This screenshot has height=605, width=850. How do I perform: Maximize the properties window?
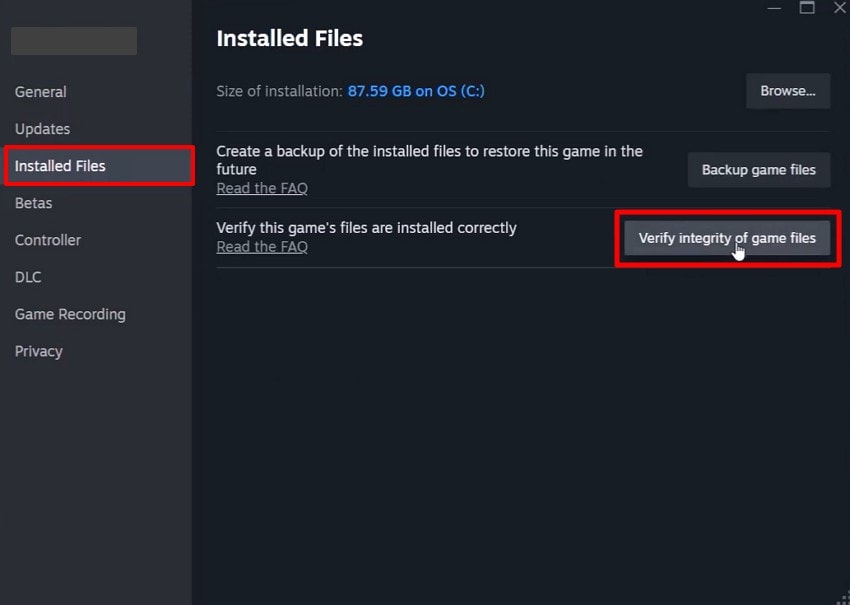[807, 8]
